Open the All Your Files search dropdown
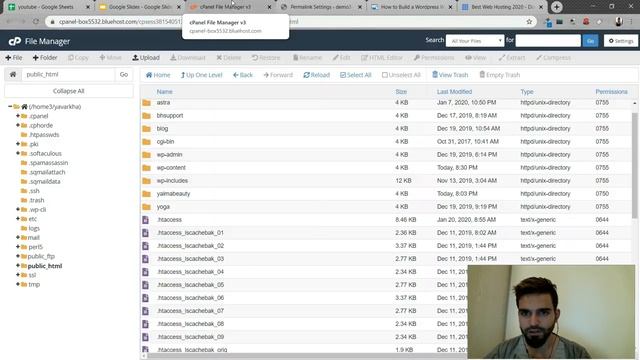 475,41
